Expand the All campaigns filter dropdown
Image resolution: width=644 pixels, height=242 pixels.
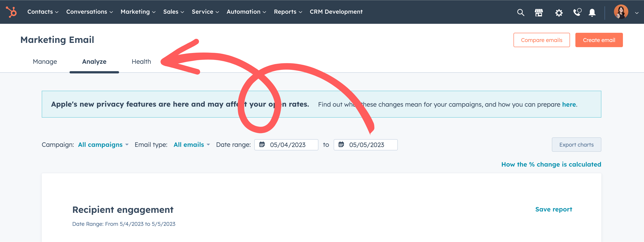point(103,145)
